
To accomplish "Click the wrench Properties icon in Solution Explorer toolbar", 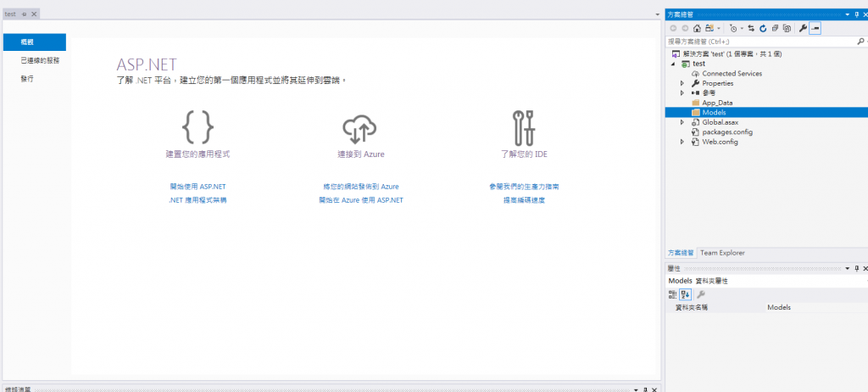I will (803, 28).
